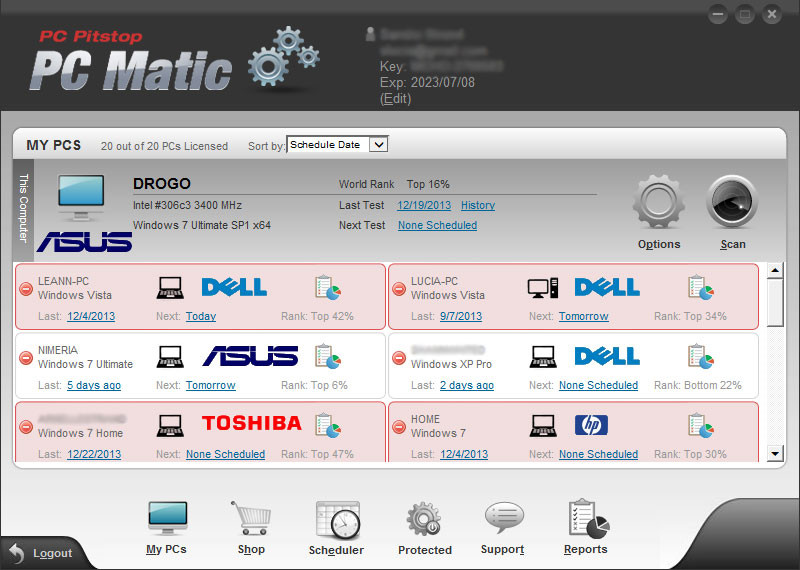800x570 pixels.
Task: View report icon for LEANN-PC
Action: point(328,287)
